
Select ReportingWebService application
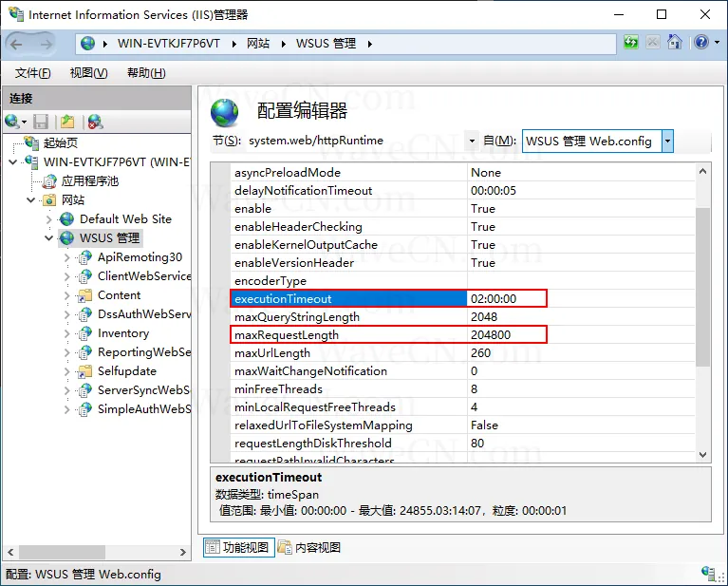coord(144,352)
